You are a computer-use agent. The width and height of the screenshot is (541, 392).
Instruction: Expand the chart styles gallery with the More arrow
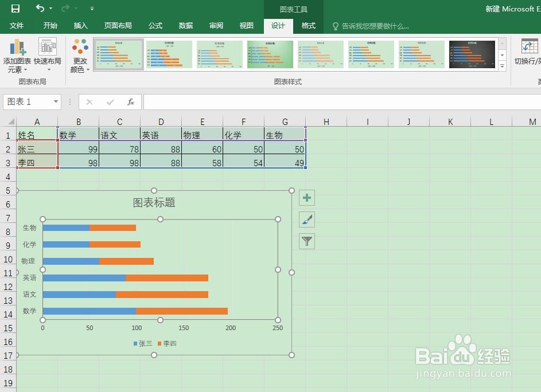point(501,67)
